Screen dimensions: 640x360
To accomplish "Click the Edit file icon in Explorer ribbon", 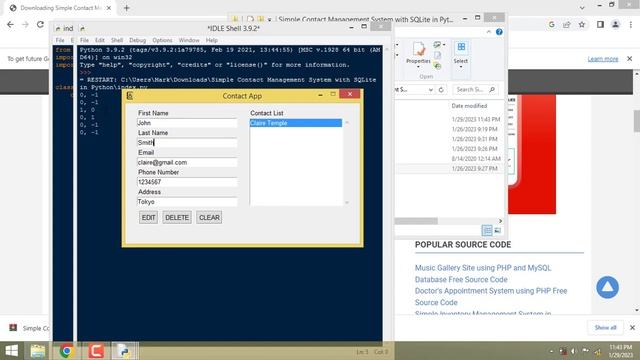I will [437, 55].
